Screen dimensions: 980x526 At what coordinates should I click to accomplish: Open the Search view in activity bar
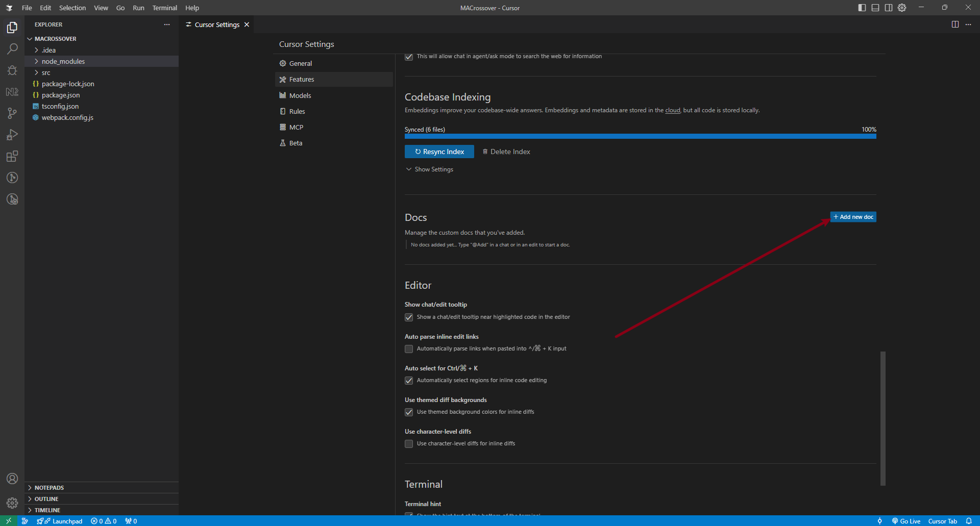12,49
